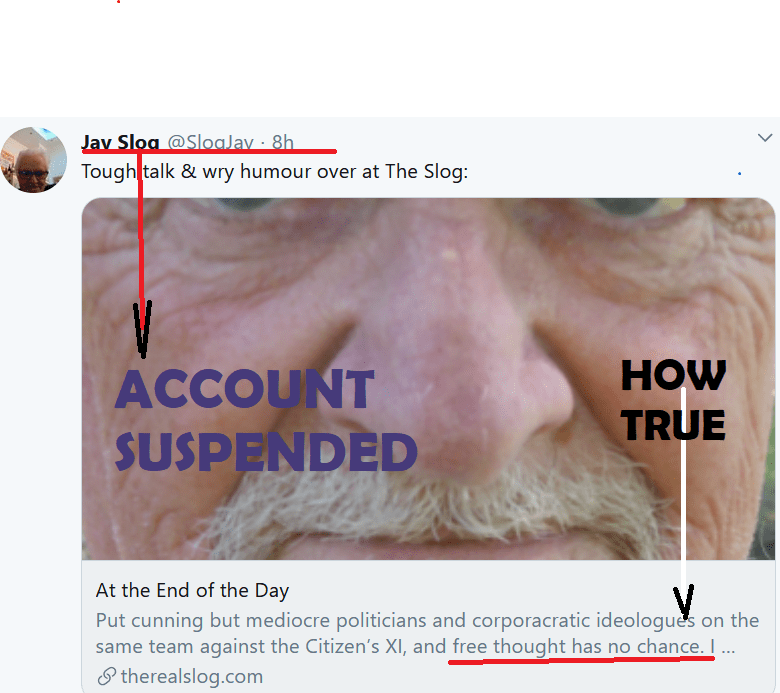Image resolution: width=780 pixels, height=693 pixels.
Task: Click the black arrowhead above ACCOUNT SUSPENDED
Action: [142, 329]
